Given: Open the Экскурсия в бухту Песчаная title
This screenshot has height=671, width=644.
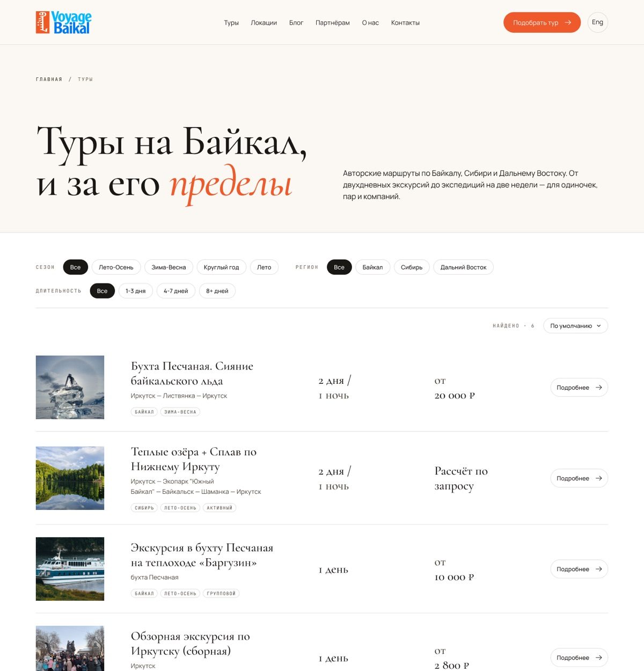Looking at the screenshot, I should click(202, 555).
